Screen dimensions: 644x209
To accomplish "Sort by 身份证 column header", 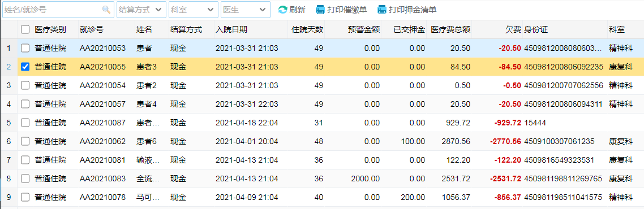I will click(536, 29).
